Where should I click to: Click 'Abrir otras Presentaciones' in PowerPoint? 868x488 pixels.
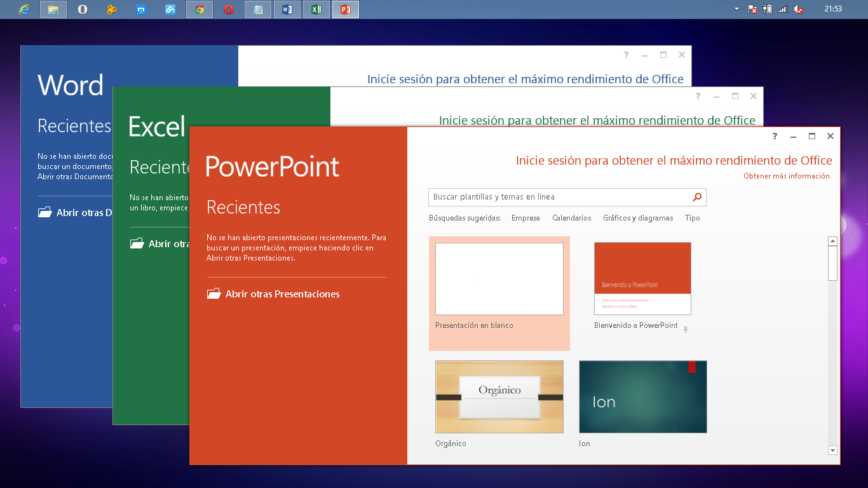[x=273, y=294]
